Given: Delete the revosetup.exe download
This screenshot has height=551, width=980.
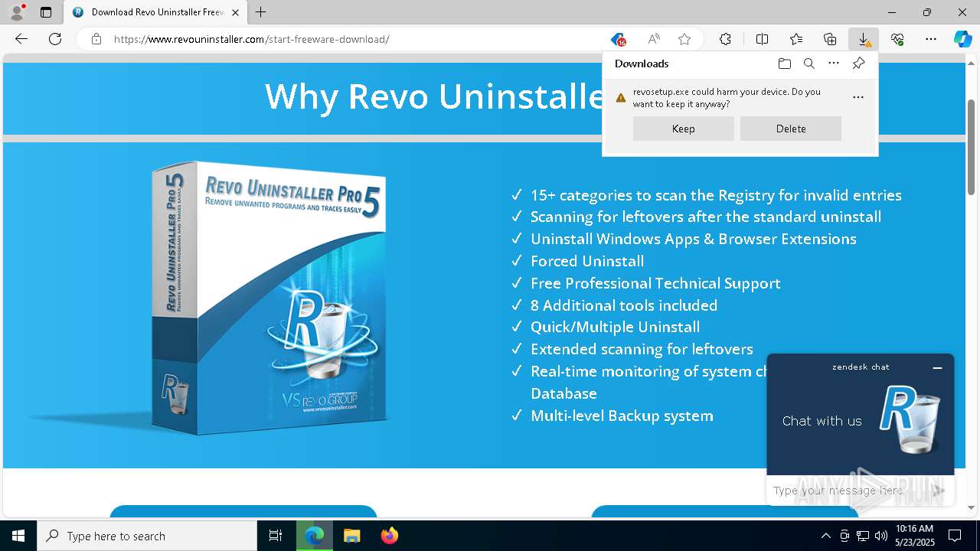Looking at the screenshot, I should [791, 129].
